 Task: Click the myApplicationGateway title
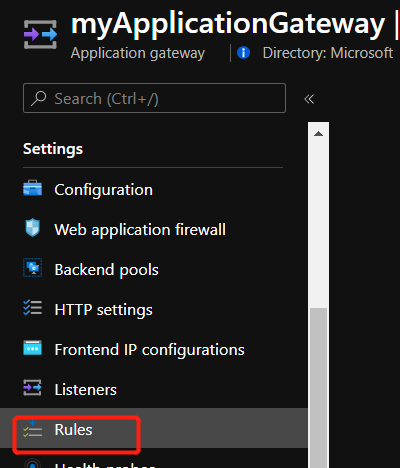point(228,24)
